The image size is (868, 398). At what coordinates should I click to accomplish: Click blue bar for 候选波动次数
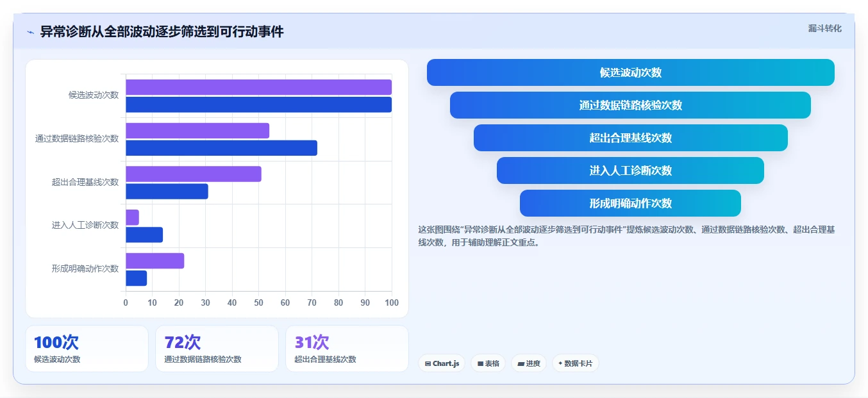[x=258, y=104]
